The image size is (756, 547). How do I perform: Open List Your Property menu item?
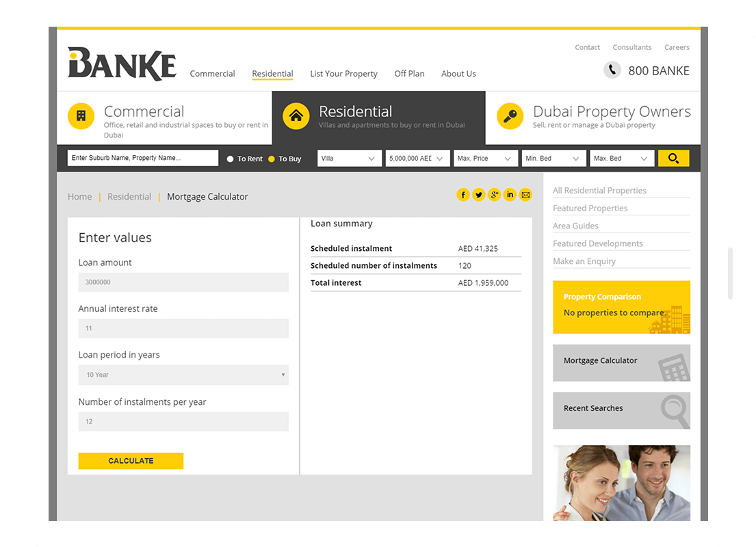tap(343, 74)
